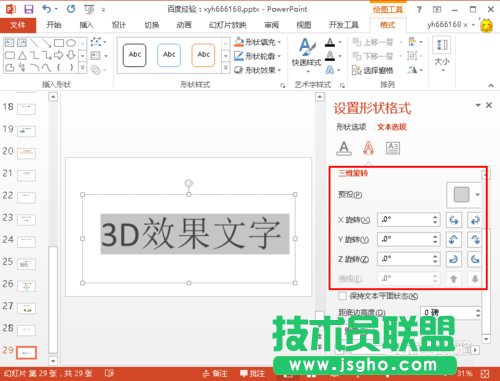Open the shape styles dialog launcher

coord(282,86)
